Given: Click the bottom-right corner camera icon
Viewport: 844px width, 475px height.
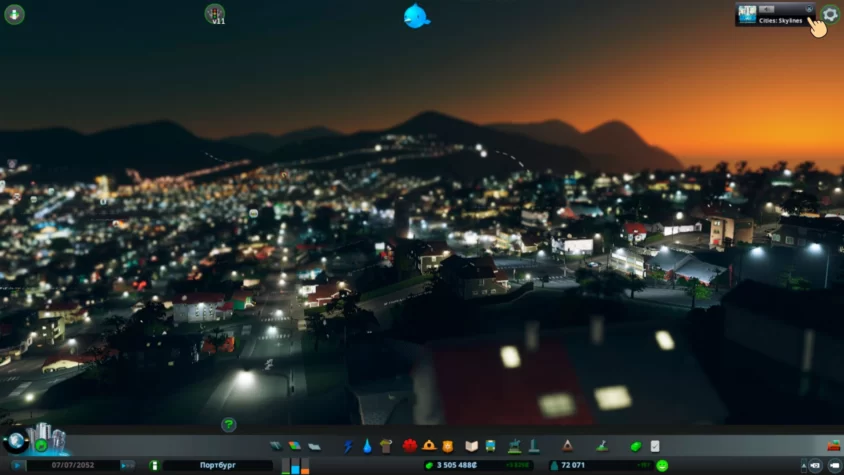Looking at the screenshot, I should click(834, 465).
